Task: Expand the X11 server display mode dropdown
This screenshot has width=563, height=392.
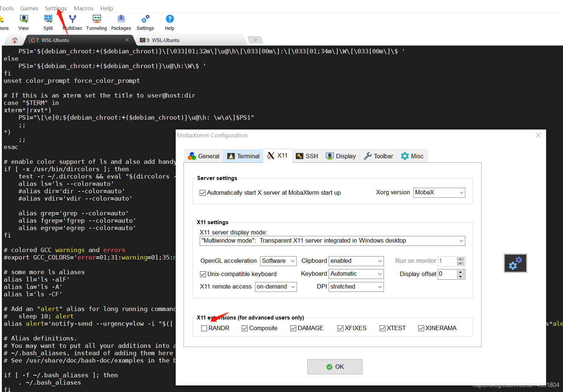Action: 332,241
